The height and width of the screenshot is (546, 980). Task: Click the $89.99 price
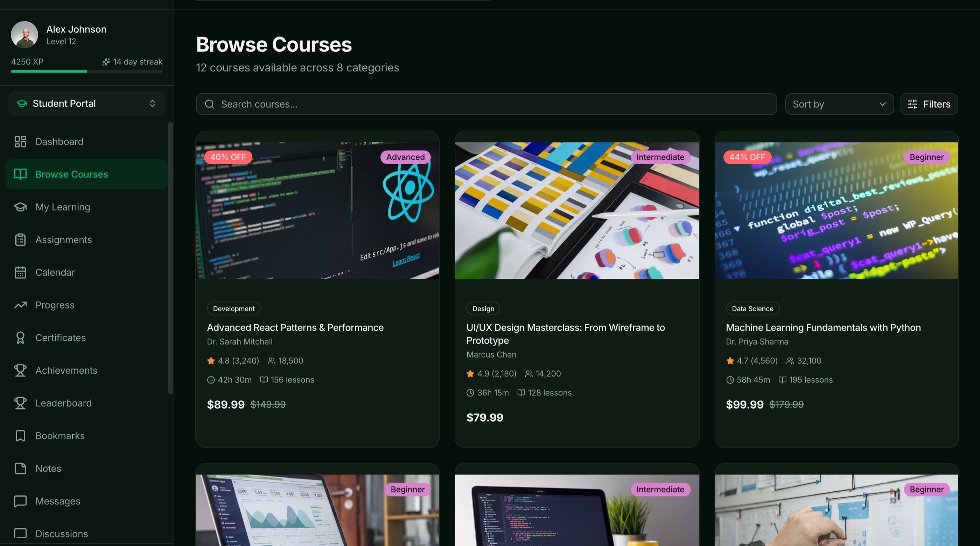(226, 405)
